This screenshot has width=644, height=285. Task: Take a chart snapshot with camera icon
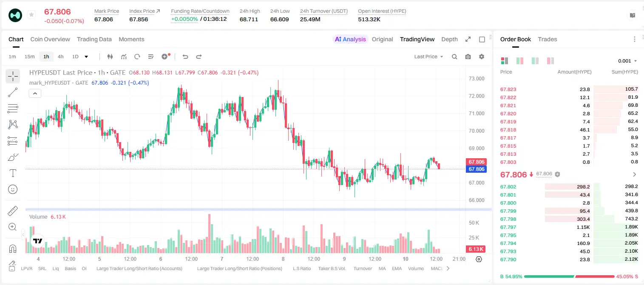(468, 57)
